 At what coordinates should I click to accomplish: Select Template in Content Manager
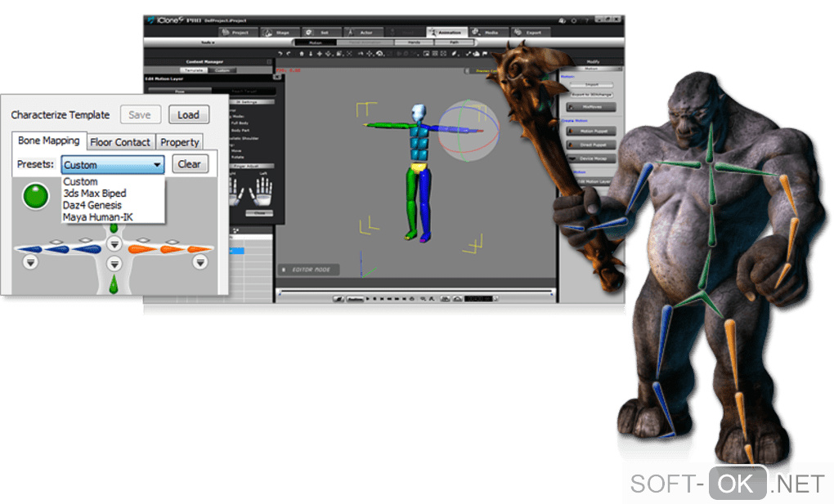194,70
